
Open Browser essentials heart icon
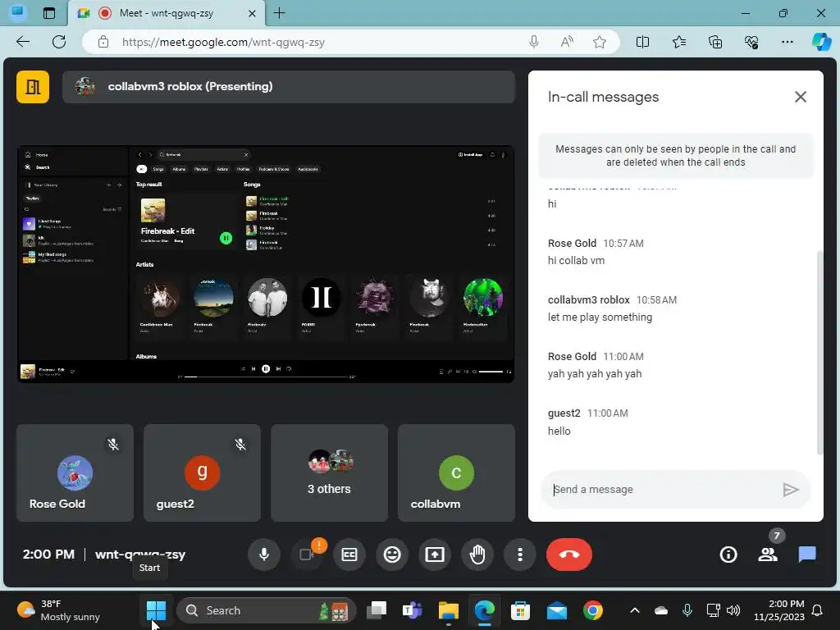point(751,42)
